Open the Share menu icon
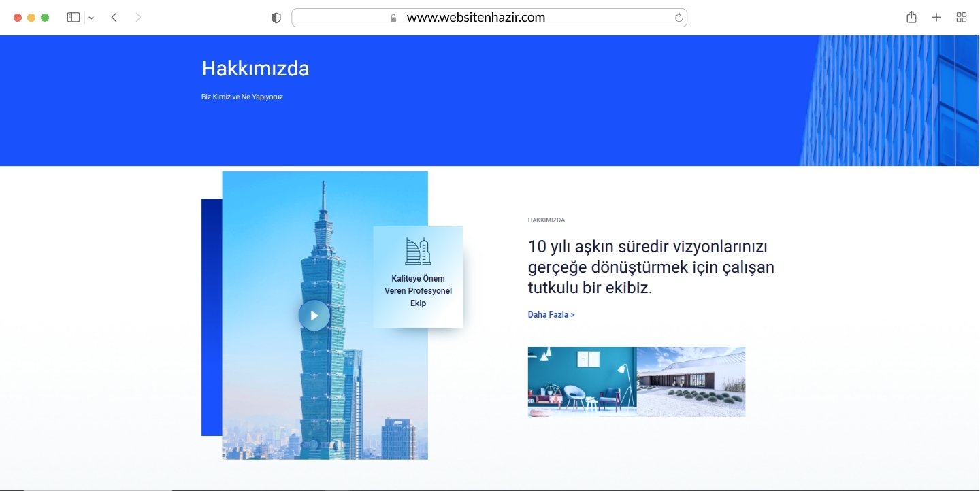This screenshot has width=980, height=491. tap(912, 17)
